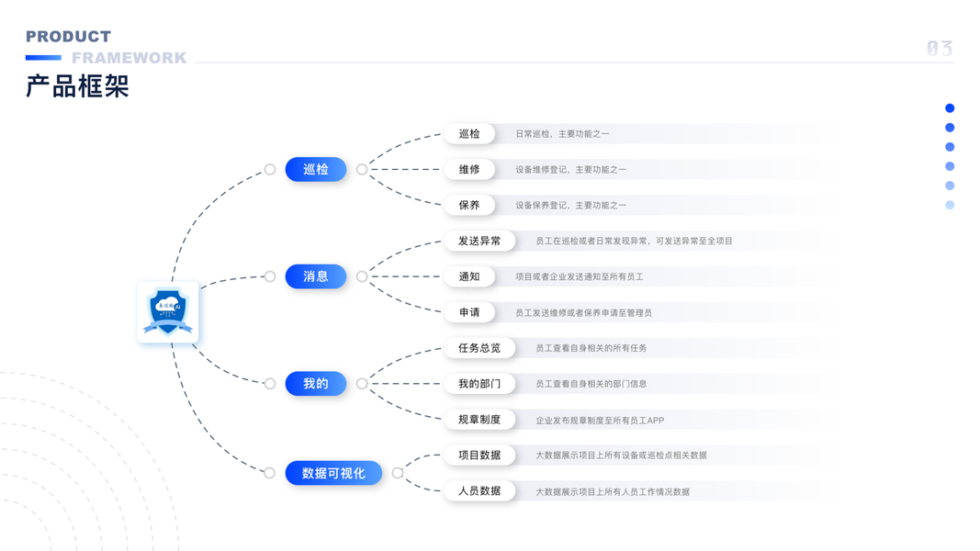Click the text 项目或者企业发送通知至所有员工

tap(580, 276)
